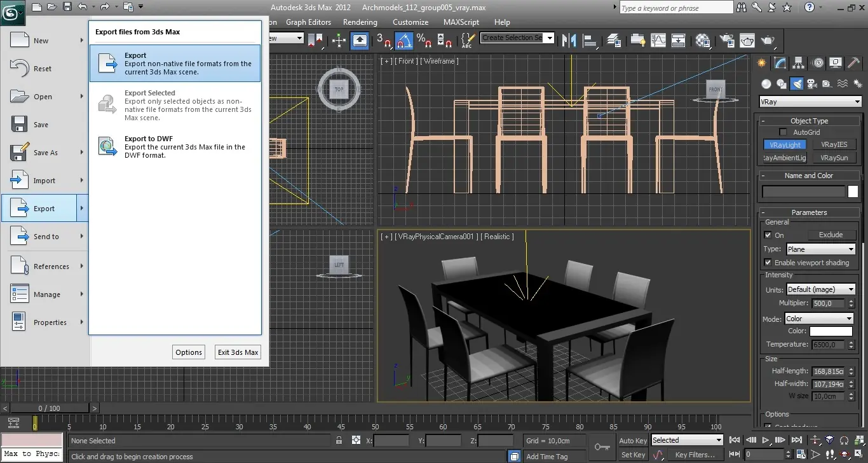
Task: Toggle the Spinner Snap tool
Action: 445,41
